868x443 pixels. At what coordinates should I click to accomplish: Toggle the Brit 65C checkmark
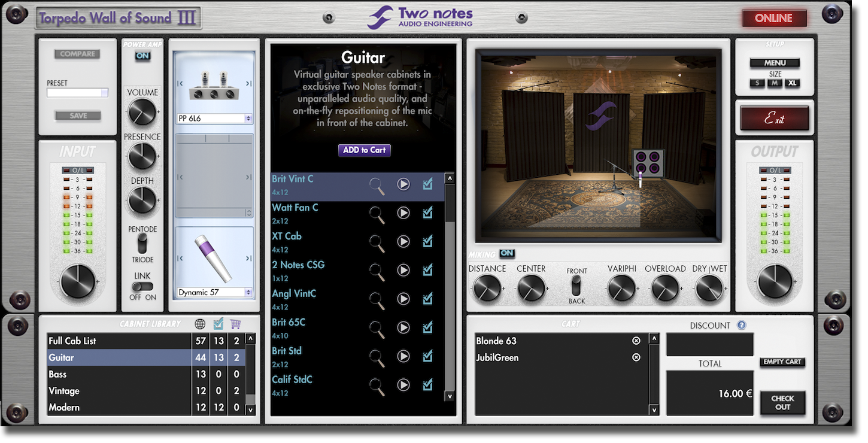click(427, 327)
